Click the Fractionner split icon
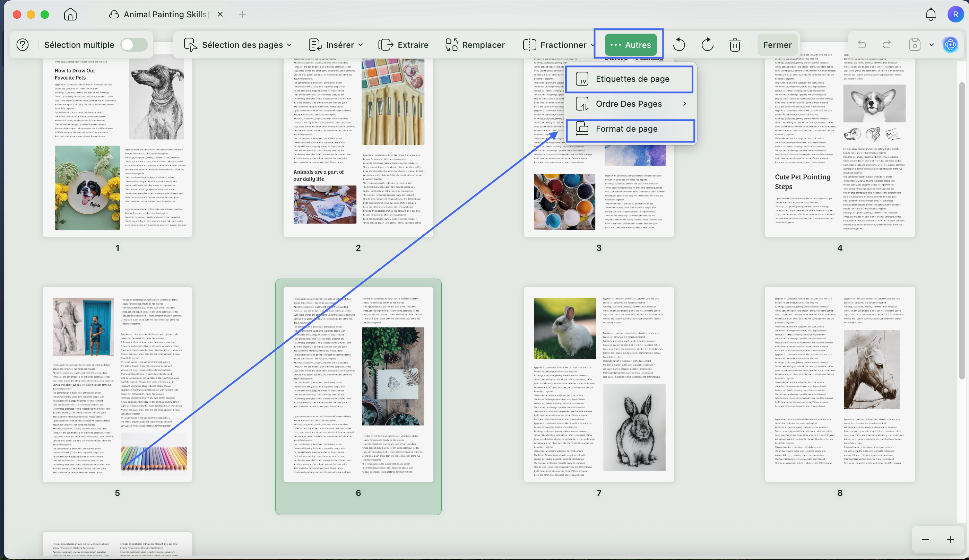 529,45
